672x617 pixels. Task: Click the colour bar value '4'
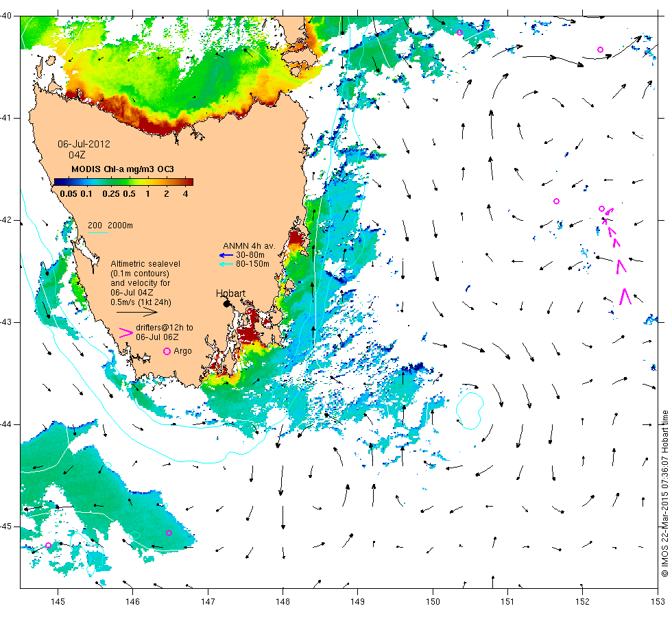(x=186, y=194)
